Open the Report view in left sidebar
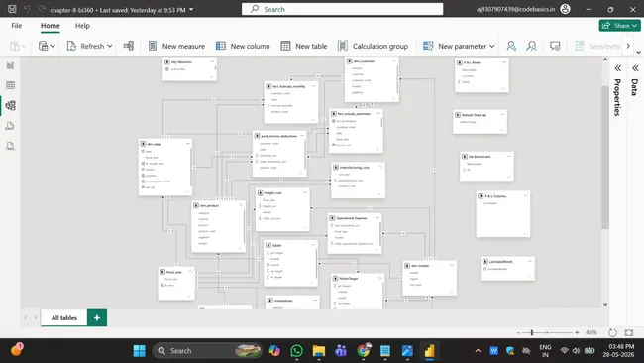 [10, 65]
